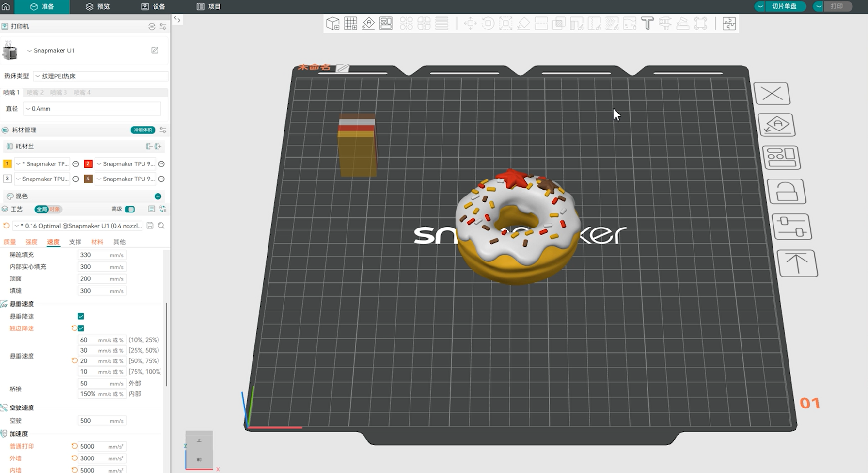The image size is (868, 473).
Task: Select the Cut tool in toolbar
Action: point(541,23)
